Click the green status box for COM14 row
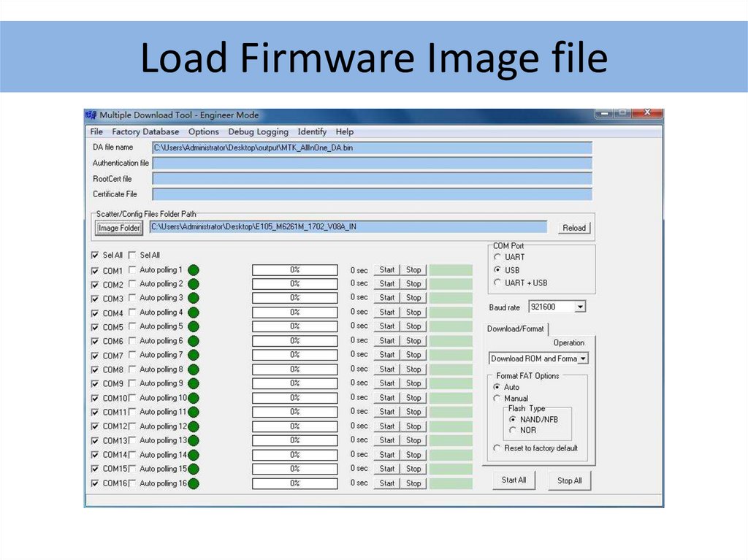 [451, 455]
